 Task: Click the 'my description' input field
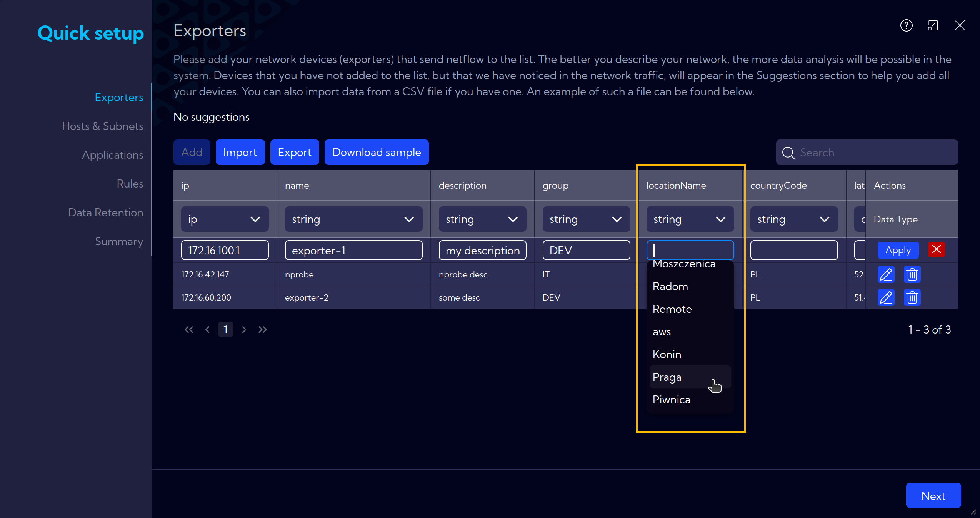tap(482, 250)
